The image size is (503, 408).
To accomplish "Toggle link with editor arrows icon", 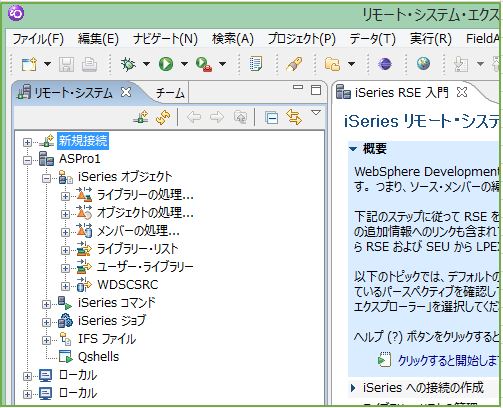I will click(294, 117).
